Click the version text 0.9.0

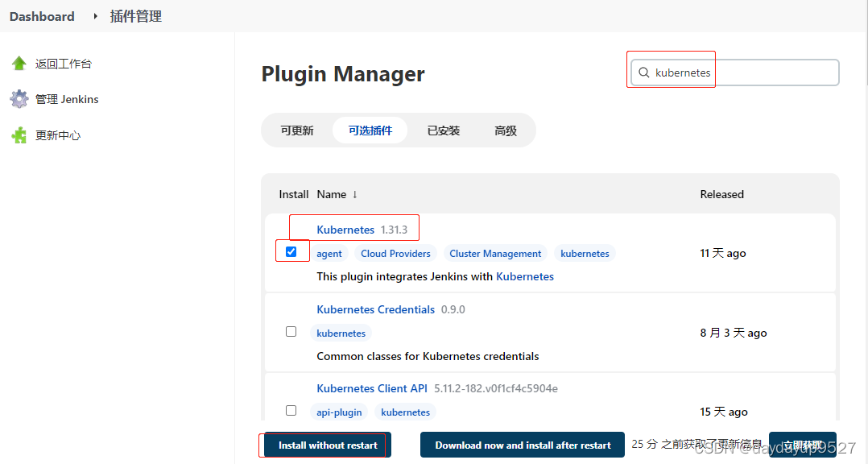tap(453, 309)
